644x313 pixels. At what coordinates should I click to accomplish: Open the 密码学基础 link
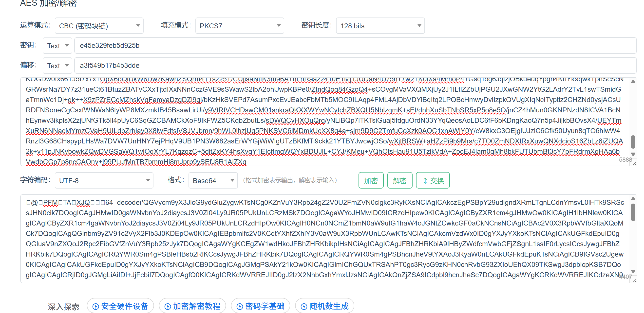coord(261,306)
